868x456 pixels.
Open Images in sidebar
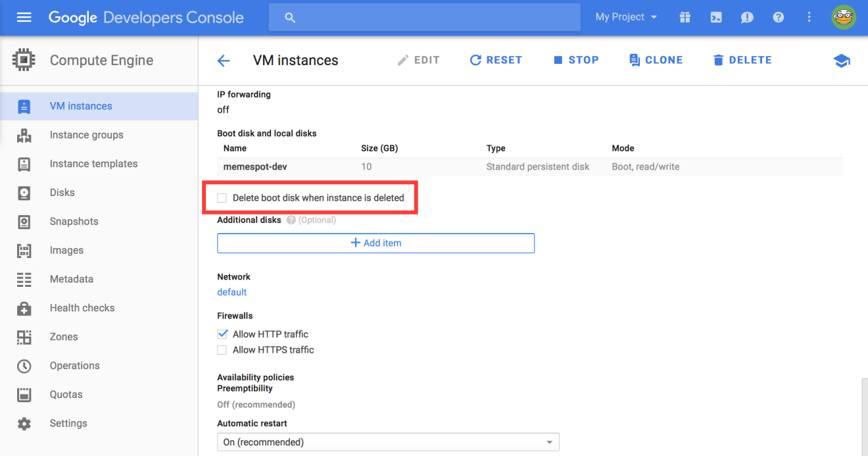click(x=66, y=251)
